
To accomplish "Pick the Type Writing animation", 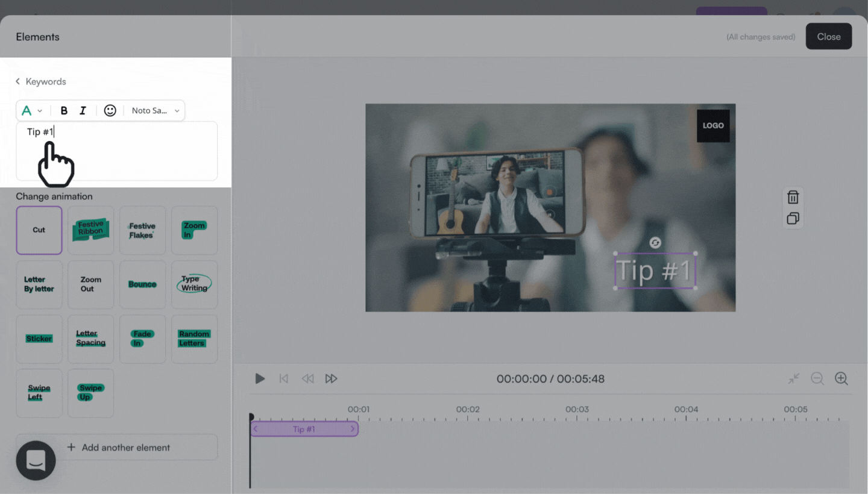I will pyautogui.click(x=194, y=284).
